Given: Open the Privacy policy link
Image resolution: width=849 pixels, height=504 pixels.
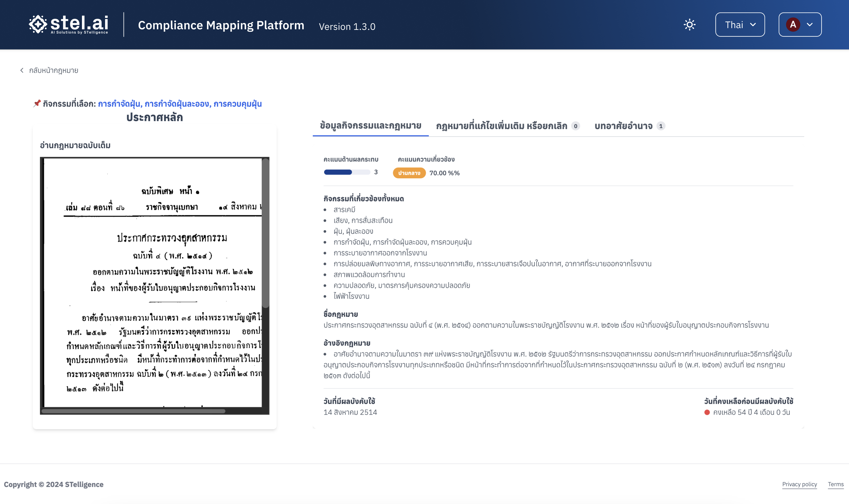Looking at the screenshot, I should [799, 484].
